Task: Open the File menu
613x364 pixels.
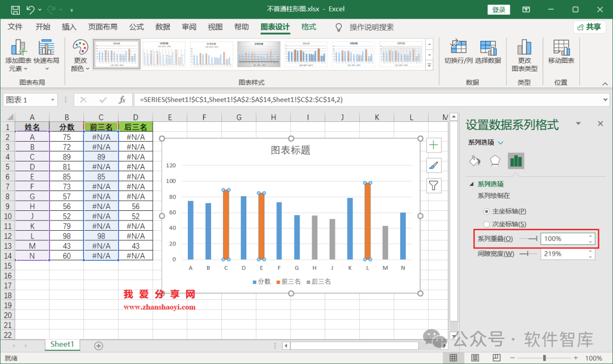Action: pyautogui.click(x=15, y=27)
